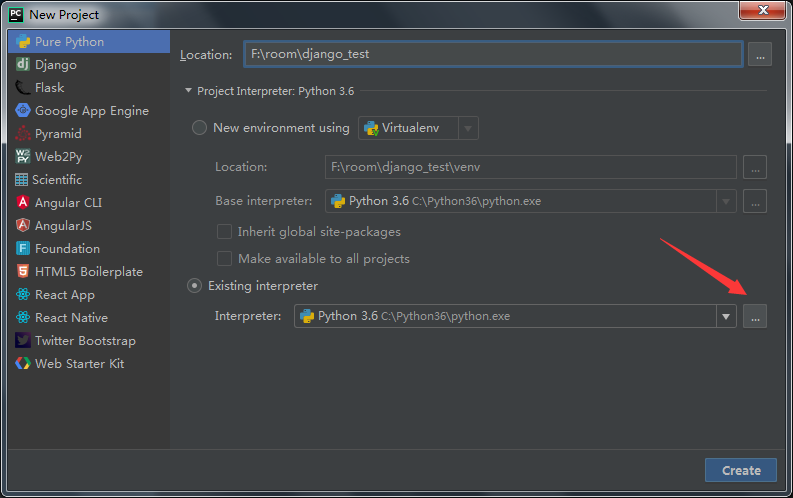The width and height of the screenshot is (793, 498).
Task: Select the Google App Engine icon
Action: point(23,110)
